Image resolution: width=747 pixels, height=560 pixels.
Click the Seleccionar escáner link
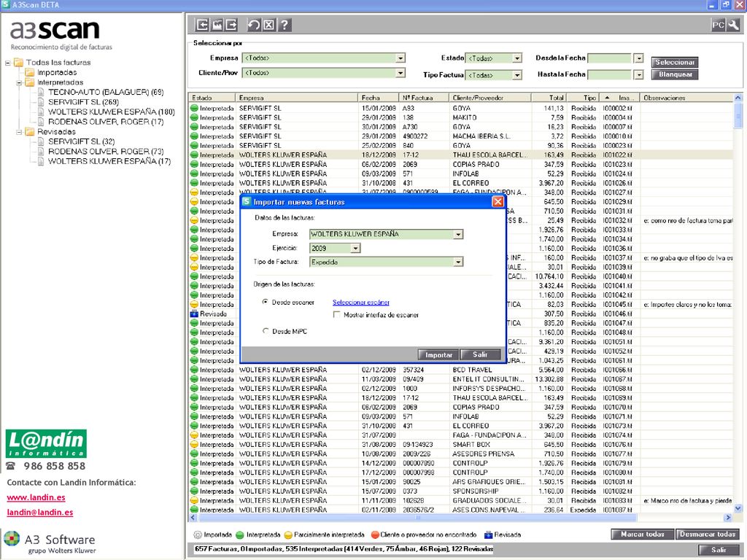pyautogui.click(x=361, y=303)
